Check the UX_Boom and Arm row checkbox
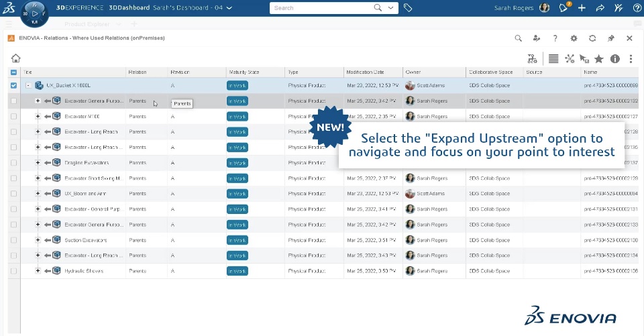 13,193
